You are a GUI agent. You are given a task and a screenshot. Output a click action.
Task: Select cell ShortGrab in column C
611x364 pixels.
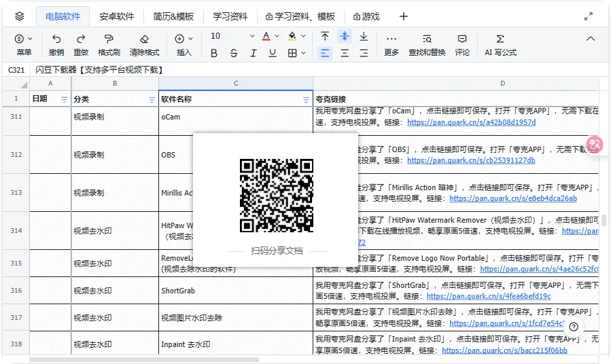point(236,291)
